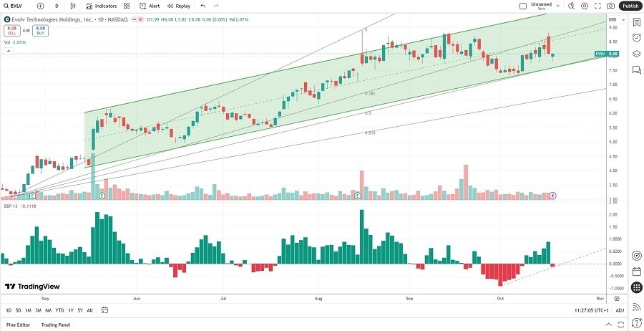This screenshot has width=644, height=331.
Task: Select the 6M date range
Action: pos(48,310)
